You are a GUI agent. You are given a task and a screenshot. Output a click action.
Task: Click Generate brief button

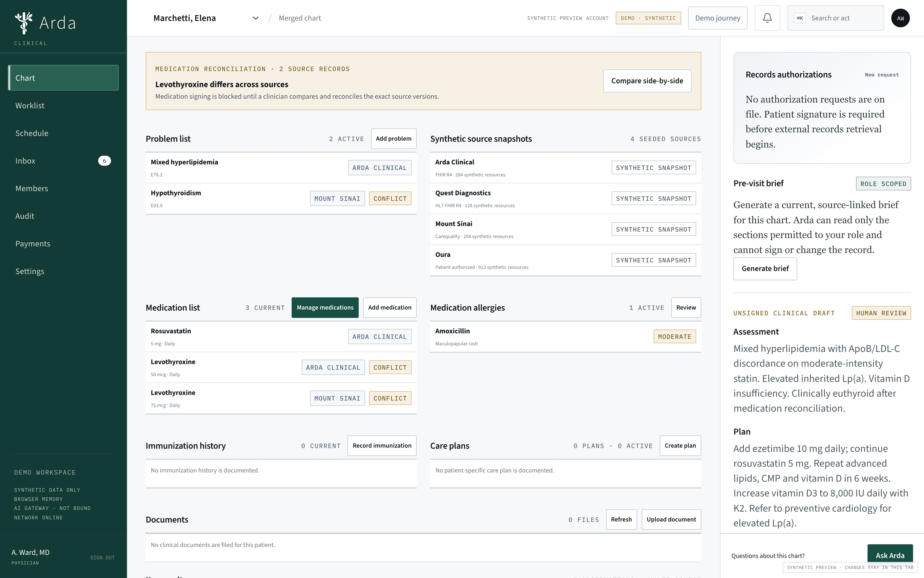(765, 268)
